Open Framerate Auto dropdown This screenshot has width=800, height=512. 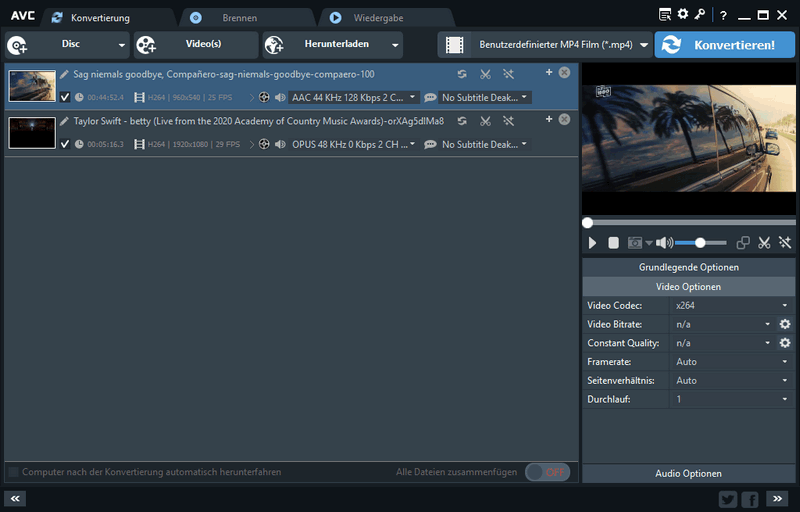(732, 362)
